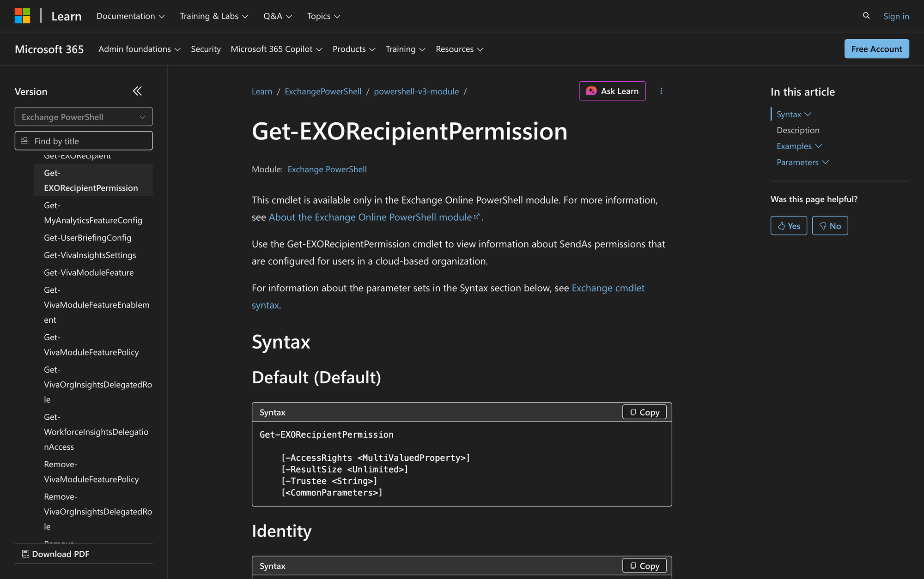Image resolution: width=924 pixels, height=579 pixels.
Task: Mark page unhelpful with the No thumbs-down
Action: point(830,225)
